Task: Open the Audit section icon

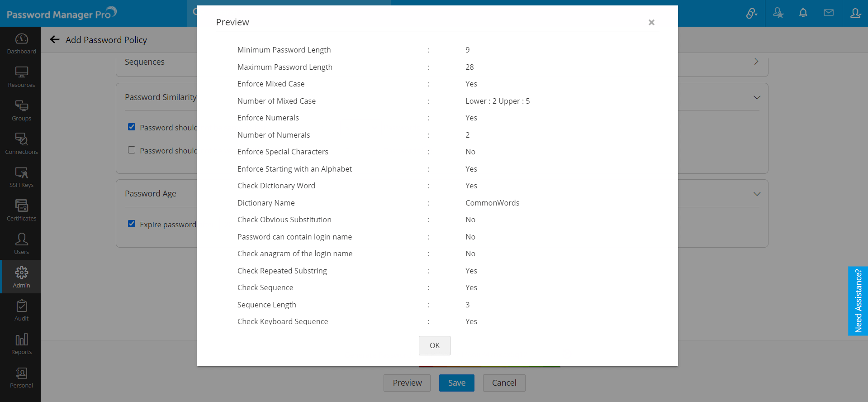Action: (21, 311)
